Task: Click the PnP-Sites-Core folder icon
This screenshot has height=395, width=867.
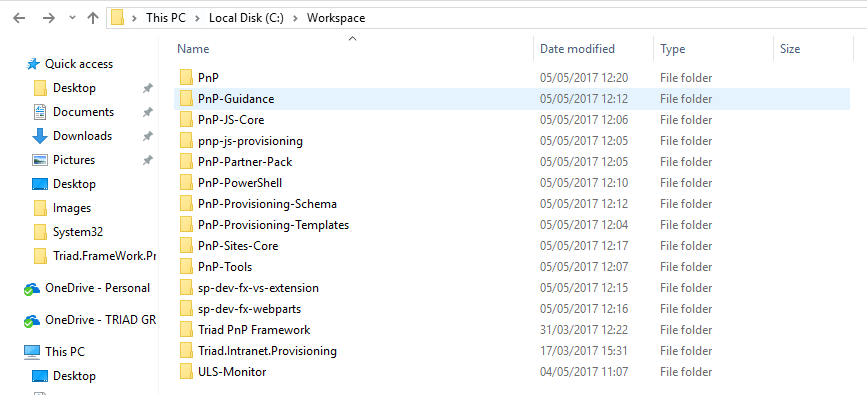Action: coord(186,246)
